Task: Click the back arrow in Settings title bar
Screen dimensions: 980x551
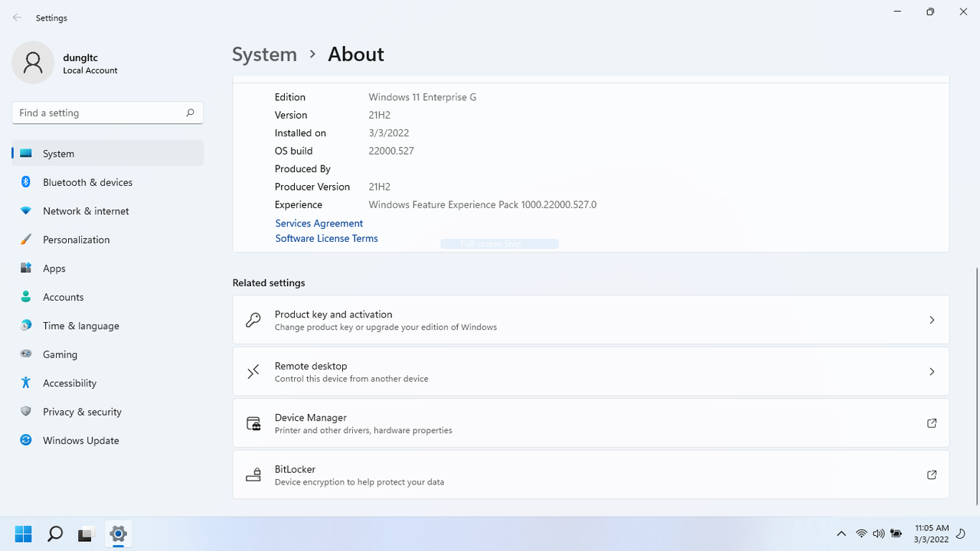Action: [x=17, y=18]
